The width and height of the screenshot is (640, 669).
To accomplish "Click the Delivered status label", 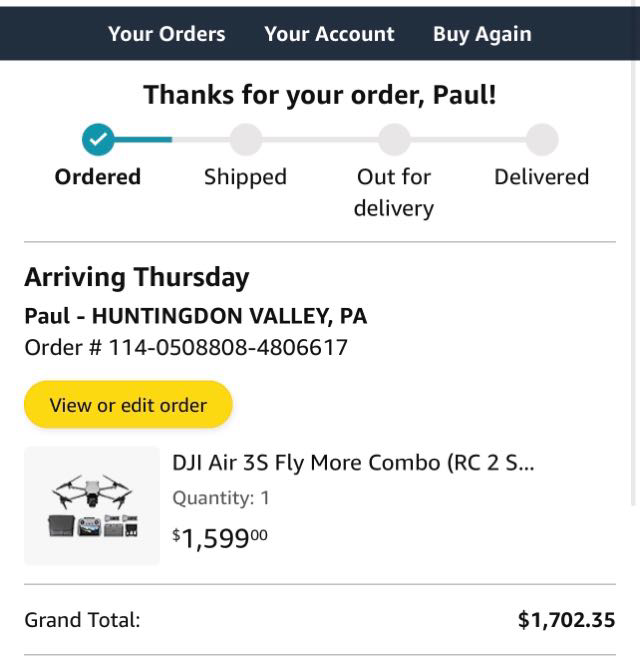I will click(x=541, y=177).
